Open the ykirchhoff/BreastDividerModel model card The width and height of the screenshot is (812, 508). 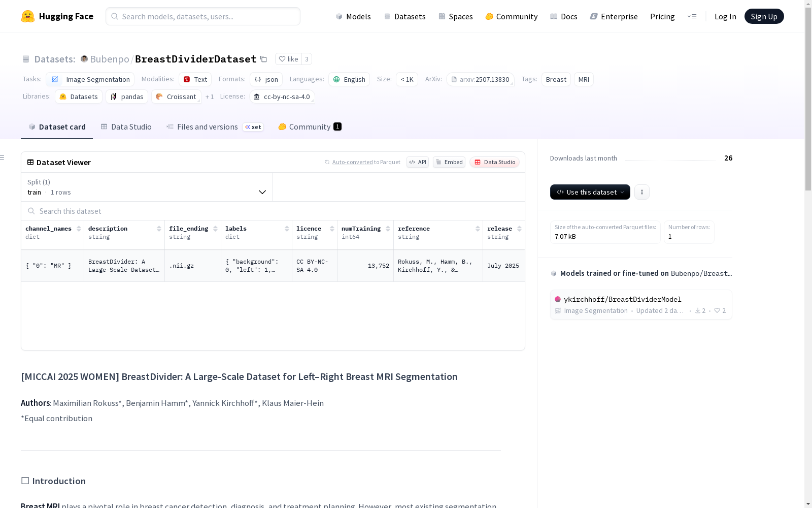click(x=641, y=304)
